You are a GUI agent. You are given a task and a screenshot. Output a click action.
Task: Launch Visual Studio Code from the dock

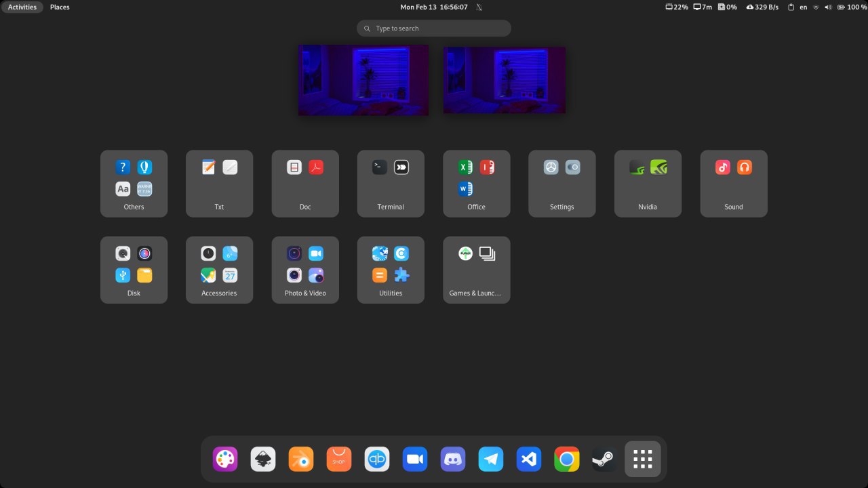tap(529, 460)
